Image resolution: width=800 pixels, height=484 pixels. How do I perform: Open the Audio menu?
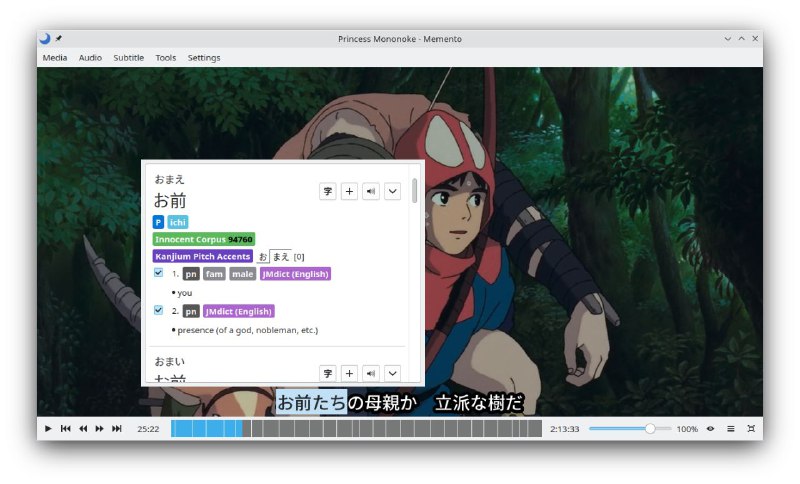click(90, 58)
